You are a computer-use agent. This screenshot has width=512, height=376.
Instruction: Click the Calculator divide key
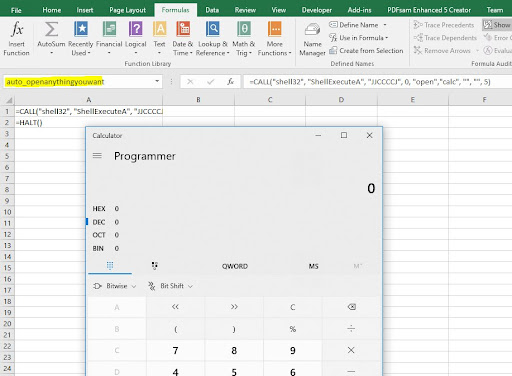coord(351,329)
